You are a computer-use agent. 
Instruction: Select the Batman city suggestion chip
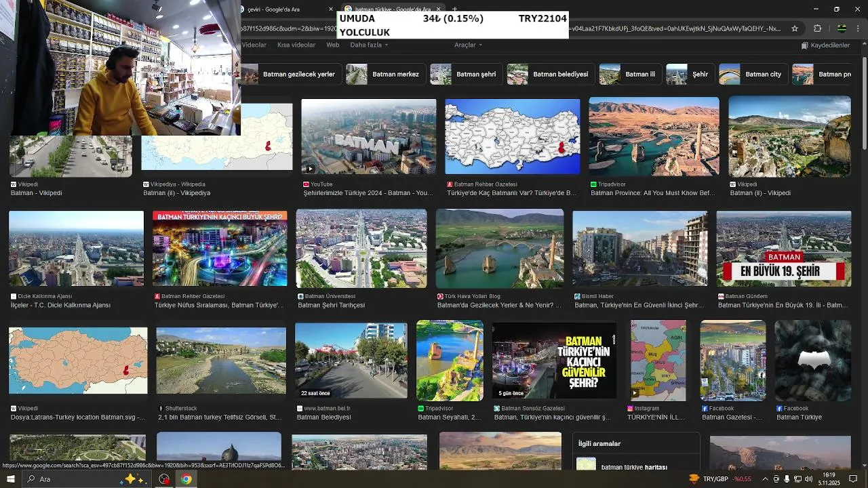(752, 75)
